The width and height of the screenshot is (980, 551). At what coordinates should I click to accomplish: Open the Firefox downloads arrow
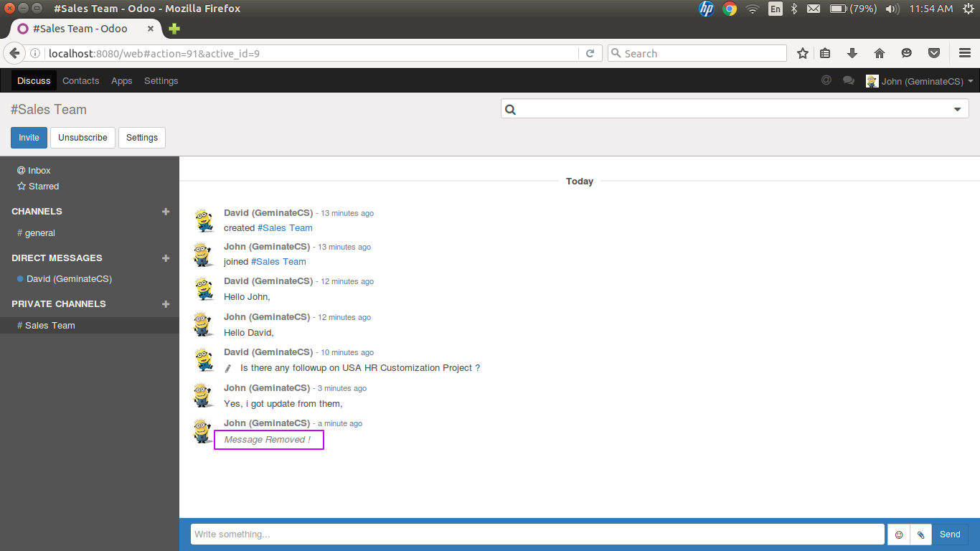852,53
